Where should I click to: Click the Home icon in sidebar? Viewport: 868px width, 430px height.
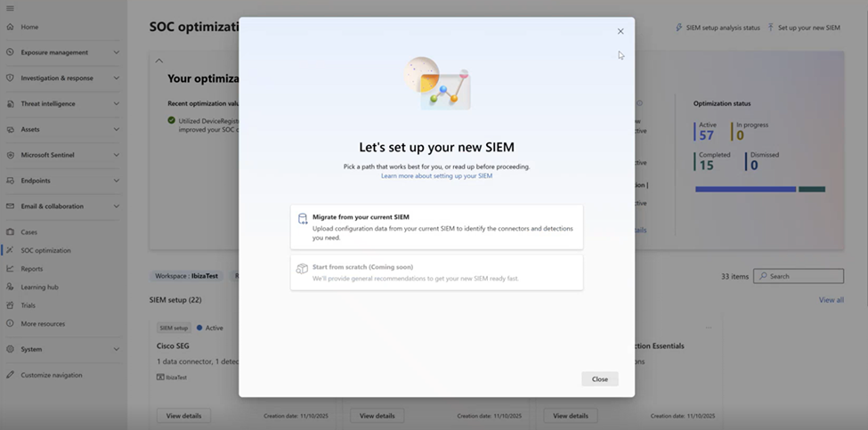coord(10,27)
